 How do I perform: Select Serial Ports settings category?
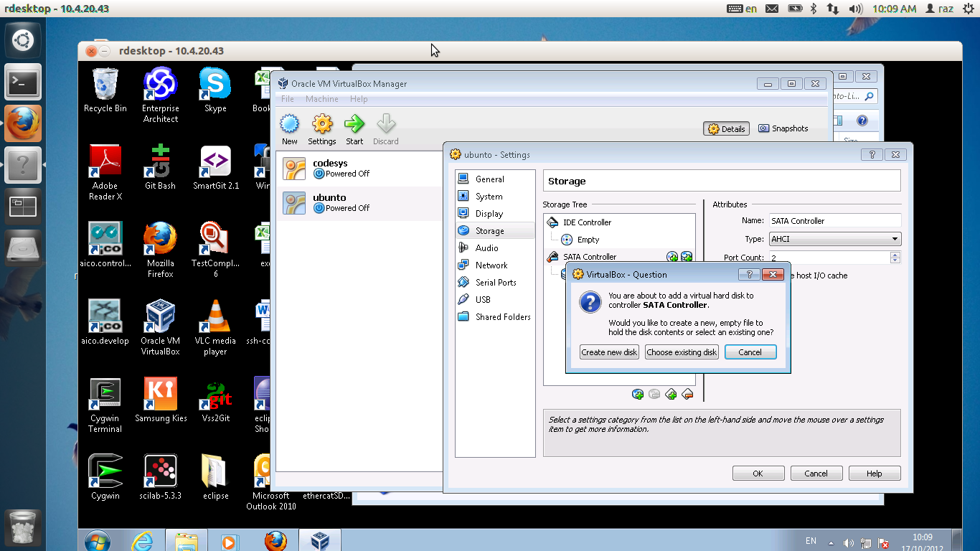tap(495, 283)
